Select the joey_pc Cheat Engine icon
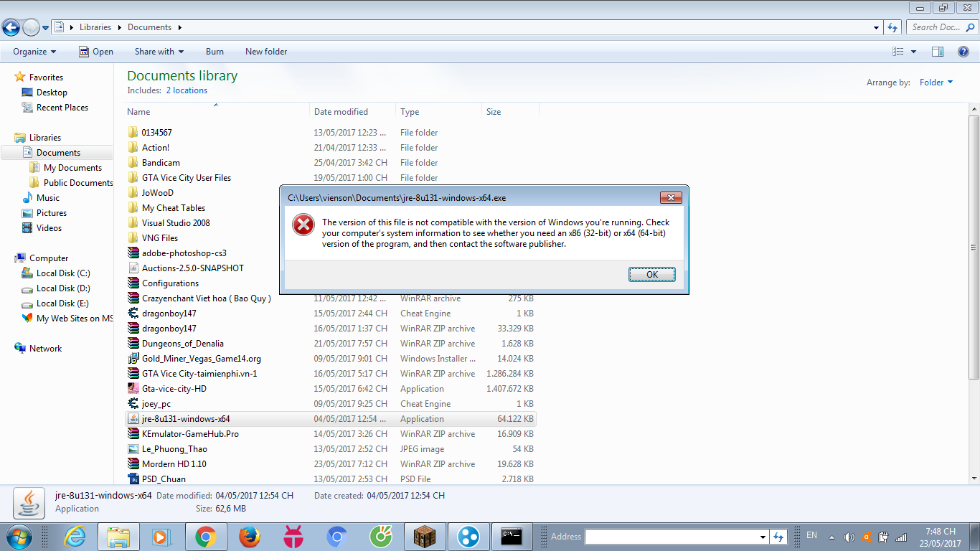 pyautogui.click(x=133, y=404)
